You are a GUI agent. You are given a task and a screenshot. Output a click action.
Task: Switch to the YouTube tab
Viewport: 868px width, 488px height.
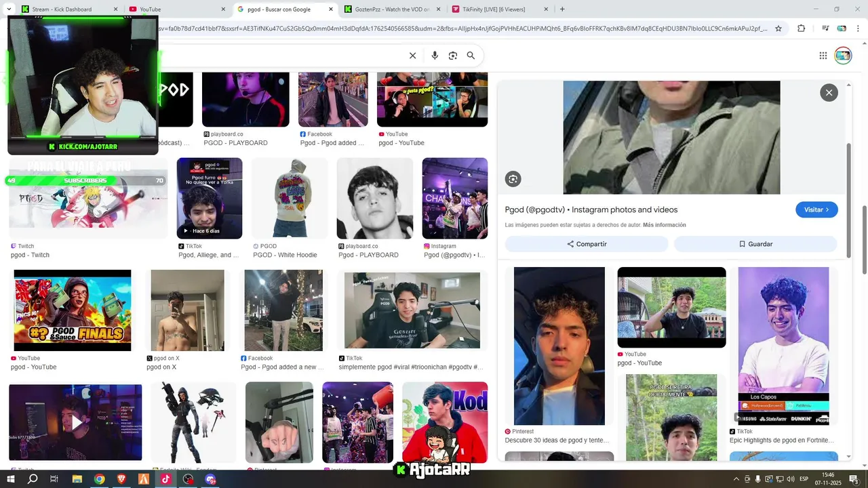click(178, 9)
